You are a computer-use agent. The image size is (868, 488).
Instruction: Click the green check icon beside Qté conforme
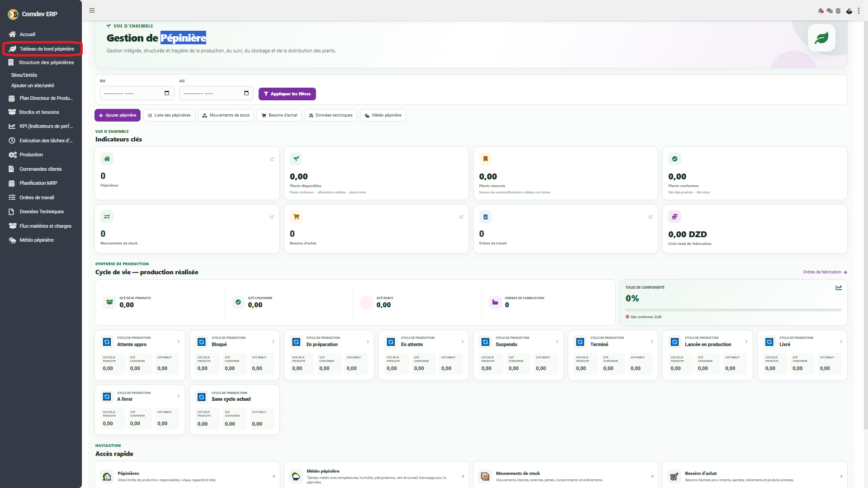[238, 302]
